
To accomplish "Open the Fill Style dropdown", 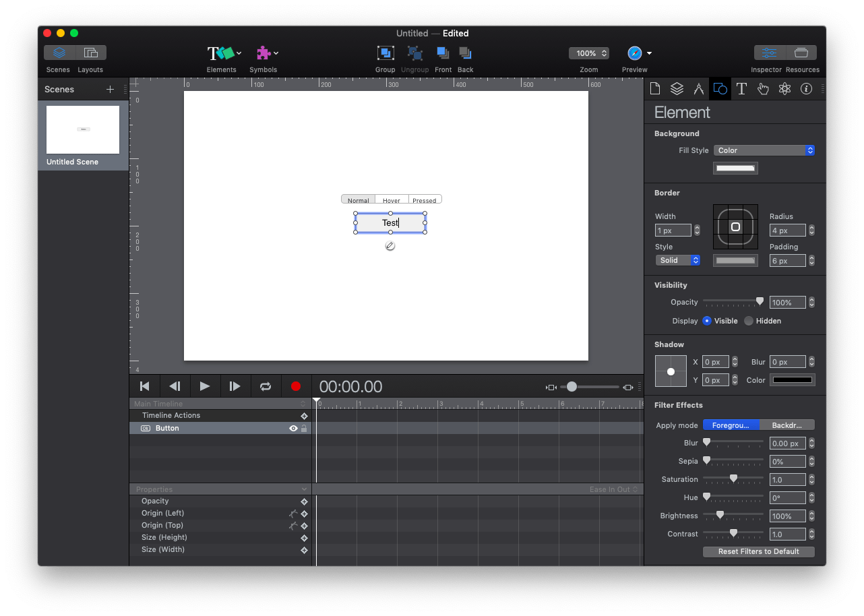I will [764, 150].
